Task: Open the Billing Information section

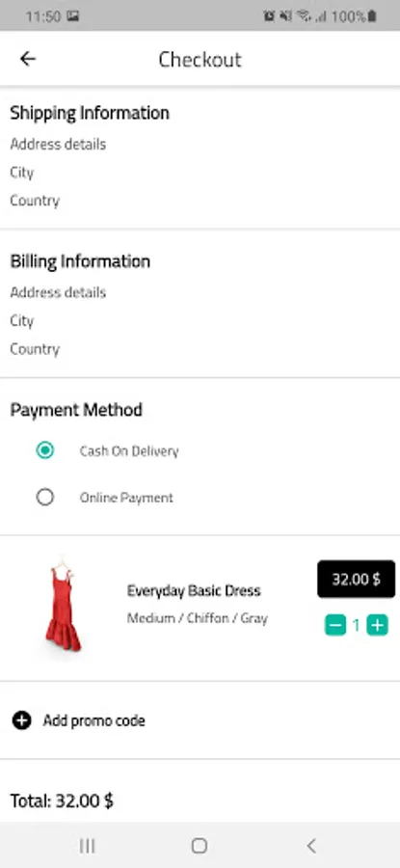Action: point(80,261)
